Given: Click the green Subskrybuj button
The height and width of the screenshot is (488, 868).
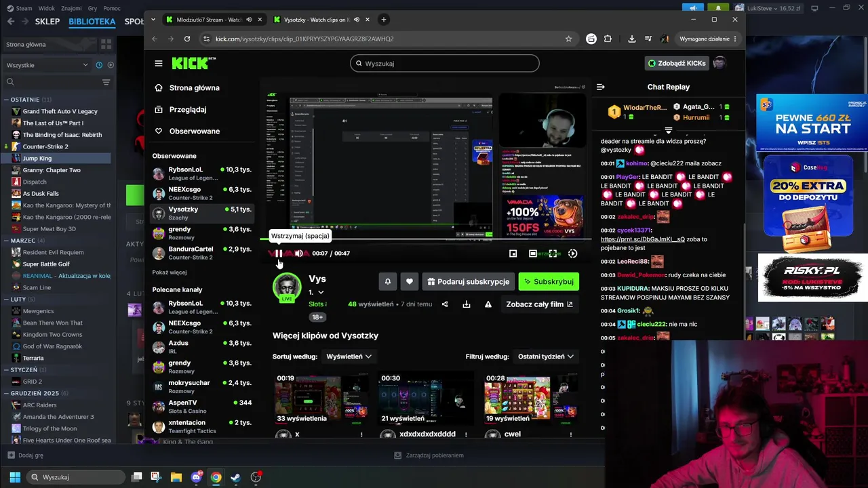Looking at the screenshot, I should [x=549, y=281].
